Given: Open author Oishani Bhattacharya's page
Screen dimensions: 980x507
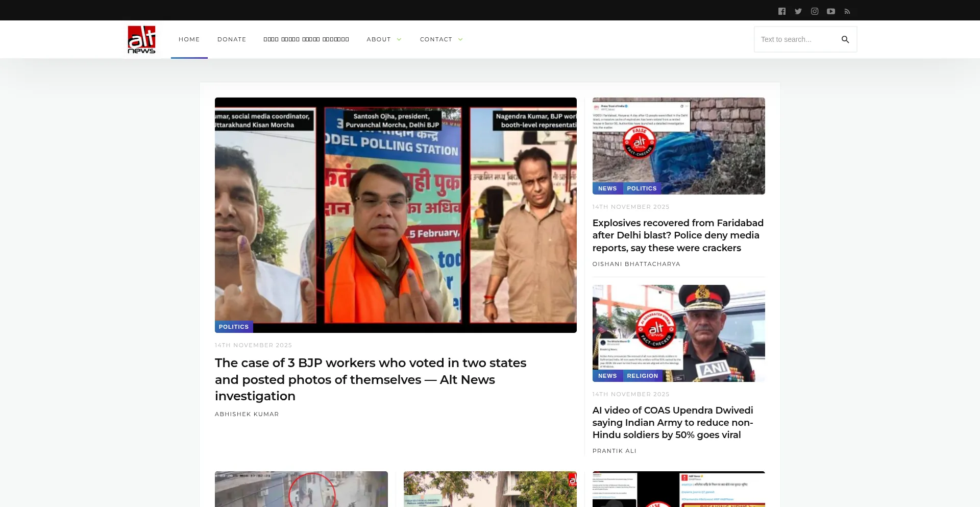Looking at the screenshot, I should coord(636,264).
